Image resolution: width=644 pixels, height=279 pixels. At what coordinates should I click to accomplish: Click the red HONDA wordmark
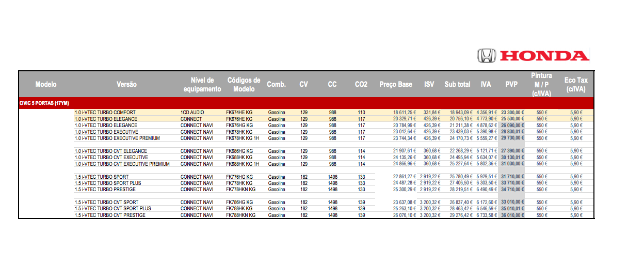click(x=545, y=56)
